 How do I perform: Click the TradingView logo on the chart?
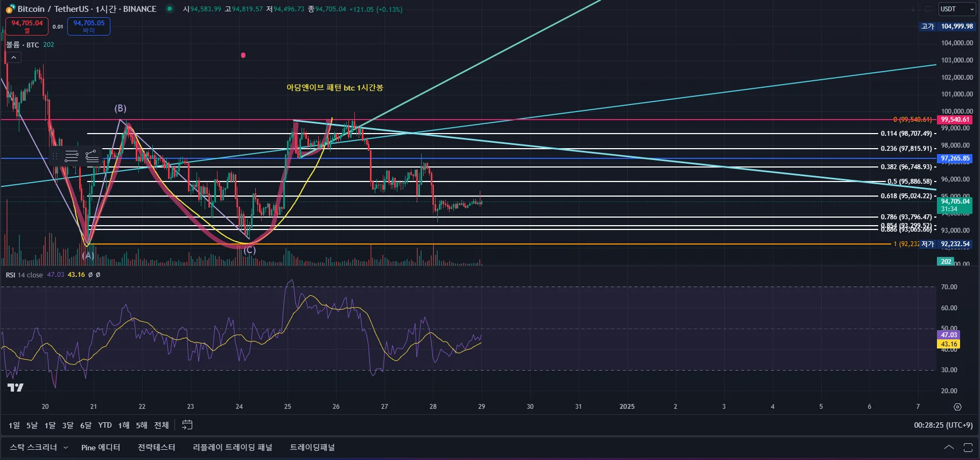[15, 387]
